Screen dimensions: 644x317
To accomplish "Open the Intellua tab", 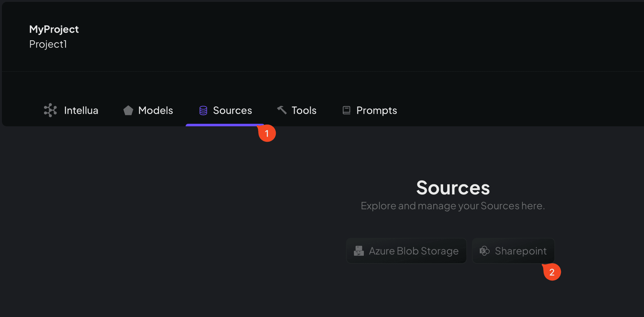I will point(81,110).
